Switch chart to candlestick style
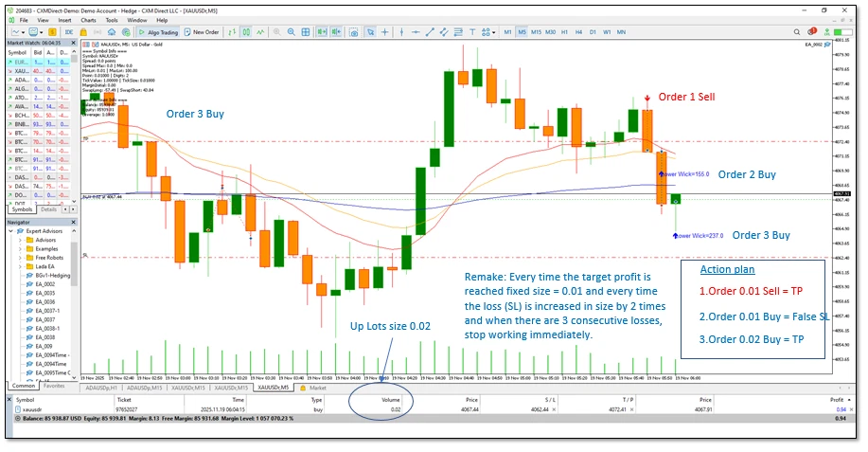This screenshot has height=452, width=868. 246,32
